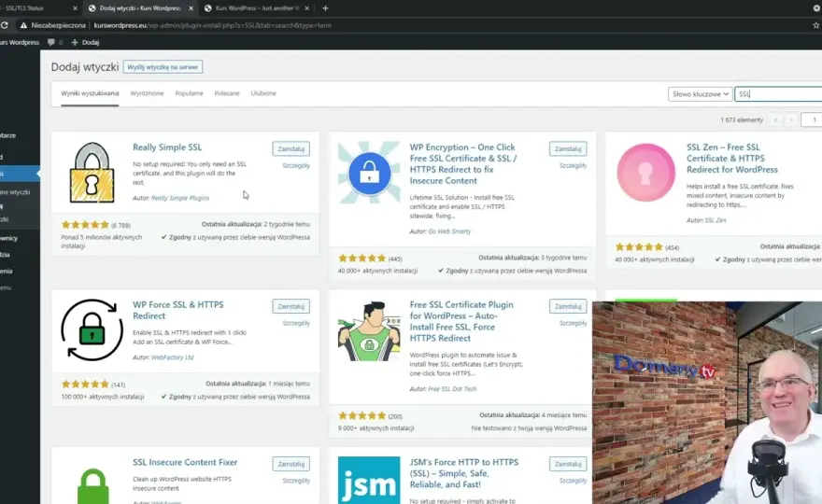This screenshot has width=822, height=504.
Task: Close the Kurs WordPress browser tab
Action: [x=306, y=8]
